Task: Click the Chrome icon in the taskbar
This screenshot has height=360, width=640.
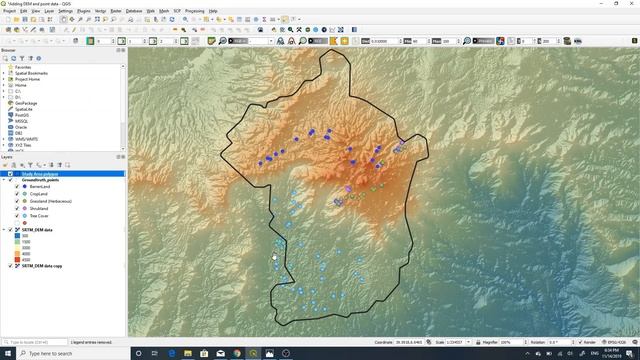Action: pos(237,353)
